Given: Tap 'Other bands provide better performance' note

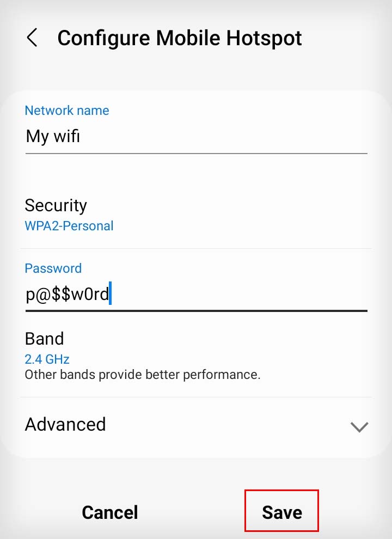Looking at the screenshot, I should point(142,375).
